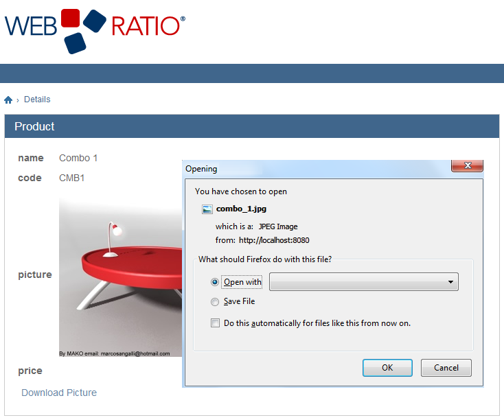
Task: Click the 'Opening' dialog title
Action: 201,169
